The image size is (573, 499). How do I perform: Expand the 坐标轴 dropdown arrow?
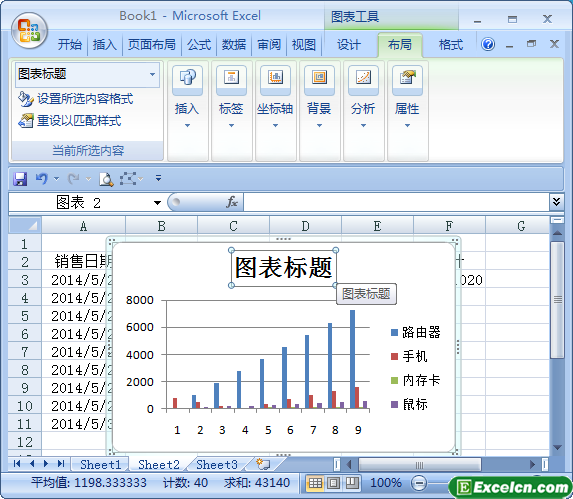tap(275, 125)
